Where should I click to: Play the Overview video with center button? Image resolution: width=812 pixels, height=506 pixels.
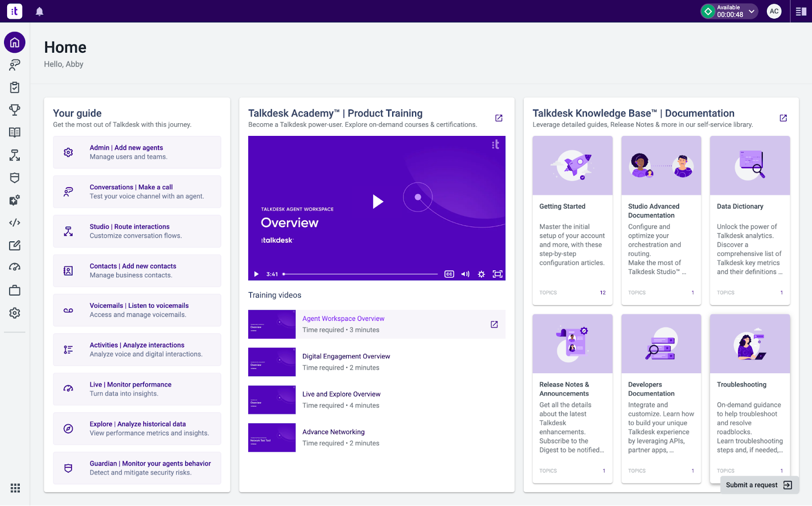point(378,202)
